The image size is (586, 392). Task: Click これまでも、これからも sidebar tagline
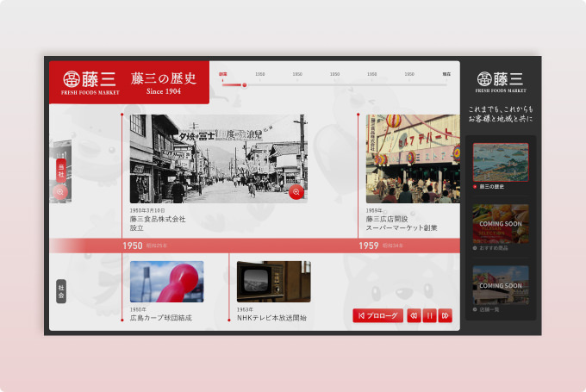click(501, 114)
